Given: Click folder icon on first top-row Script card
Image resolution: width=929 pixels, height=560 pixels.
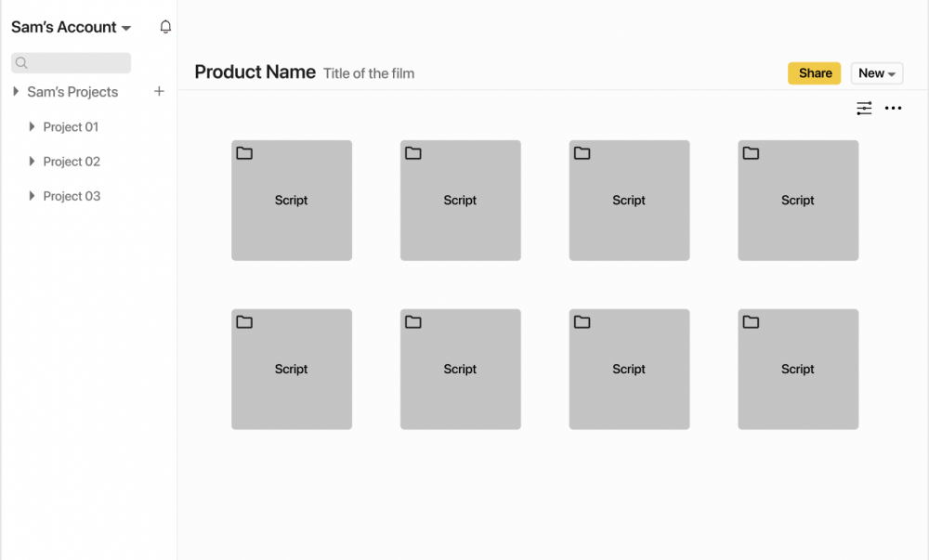Looking at the screenshot, I should pos(244,153).
